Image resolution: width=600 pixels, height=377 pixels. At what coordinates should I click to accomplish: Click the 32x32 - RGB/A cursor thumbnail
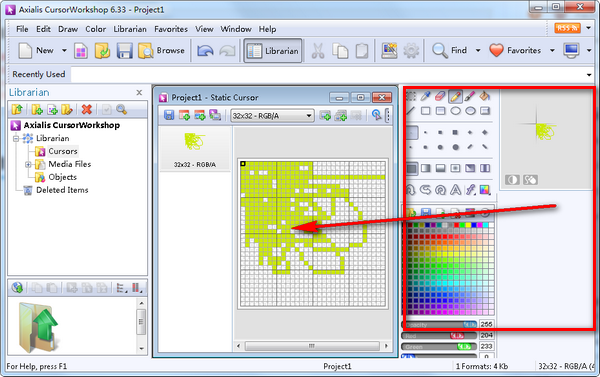(x=195, y=149)
